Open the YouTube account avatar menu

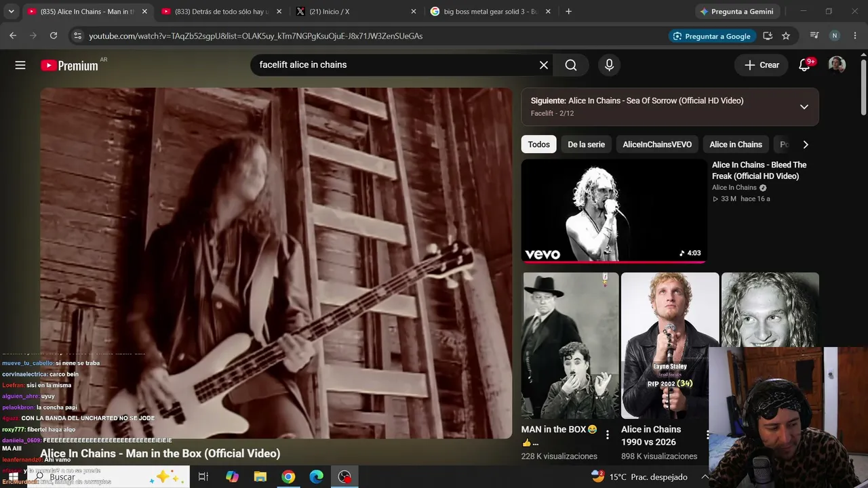[837, 65]
